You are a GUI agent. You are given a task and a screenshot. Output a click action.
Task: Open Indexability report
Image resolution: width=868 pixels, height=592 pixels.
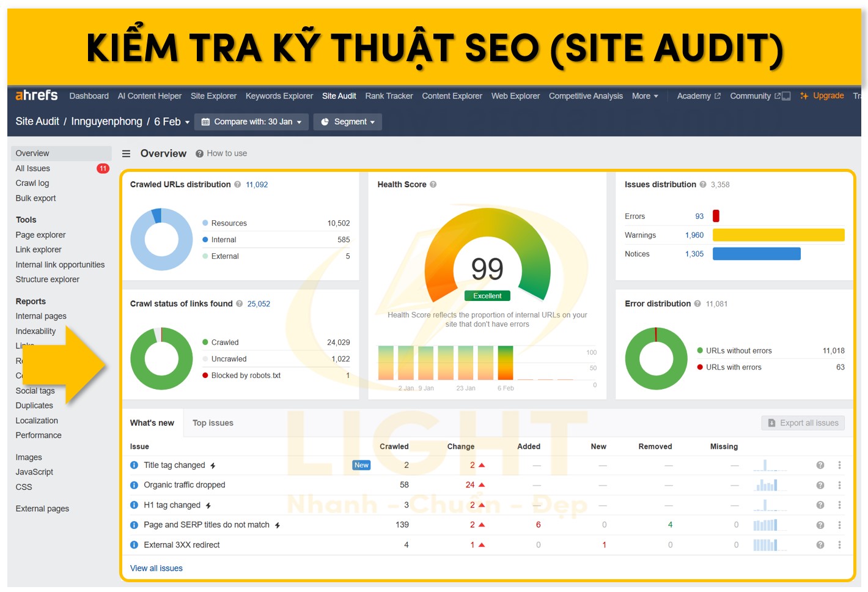coord(35,331)
